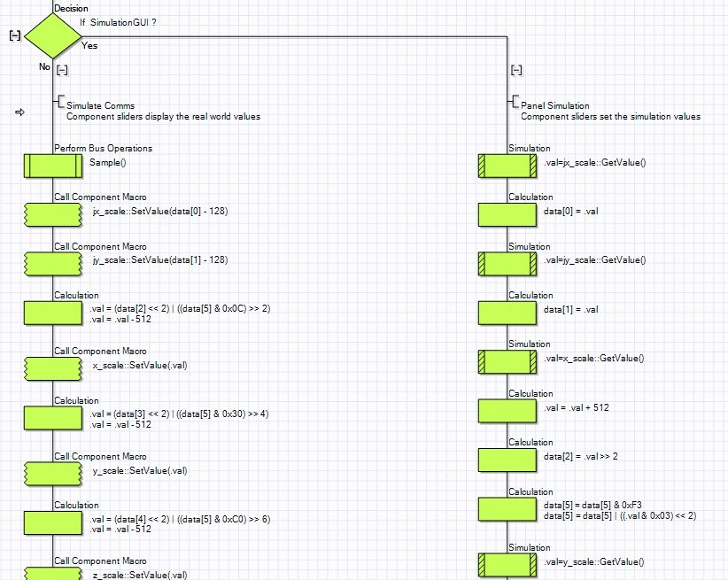Collapse the decision block using its left toggle
728x580 pixels.
coord(14,35)
